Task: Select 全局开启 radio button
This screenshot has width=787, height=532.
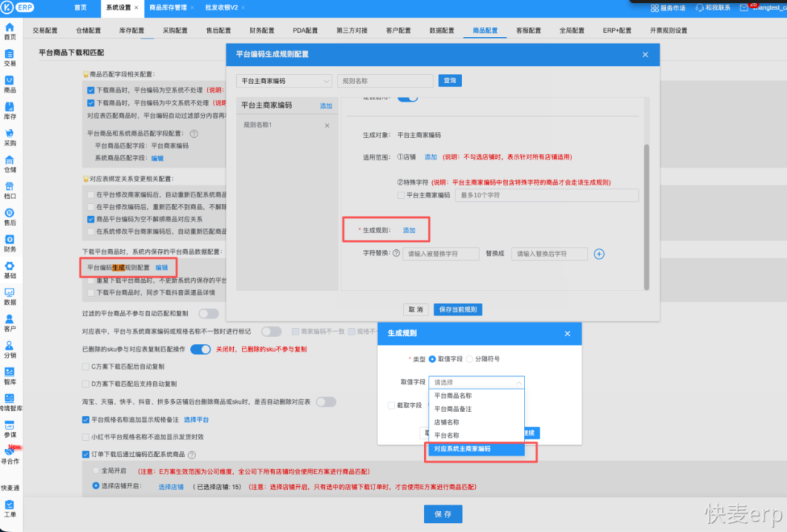Action: pyautogui.click(x=95, y=471)
